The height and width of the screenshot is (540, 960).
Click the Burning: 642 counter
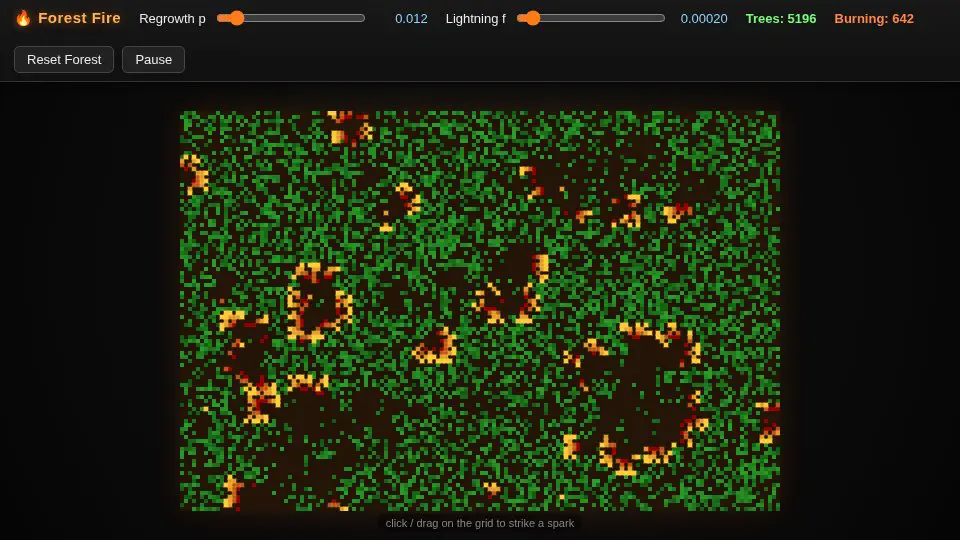point(874,19)
